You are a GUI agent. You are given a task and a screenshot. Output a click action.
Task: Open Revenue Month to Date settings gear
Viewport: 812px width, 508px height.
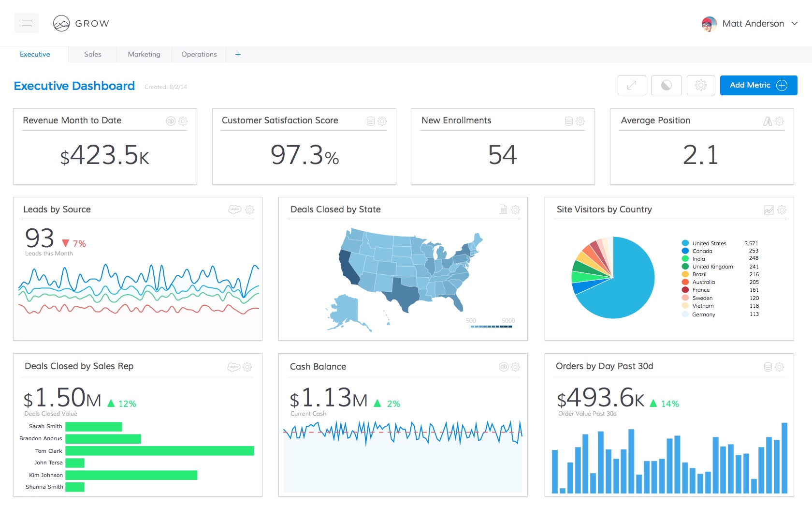coord(183,121)
